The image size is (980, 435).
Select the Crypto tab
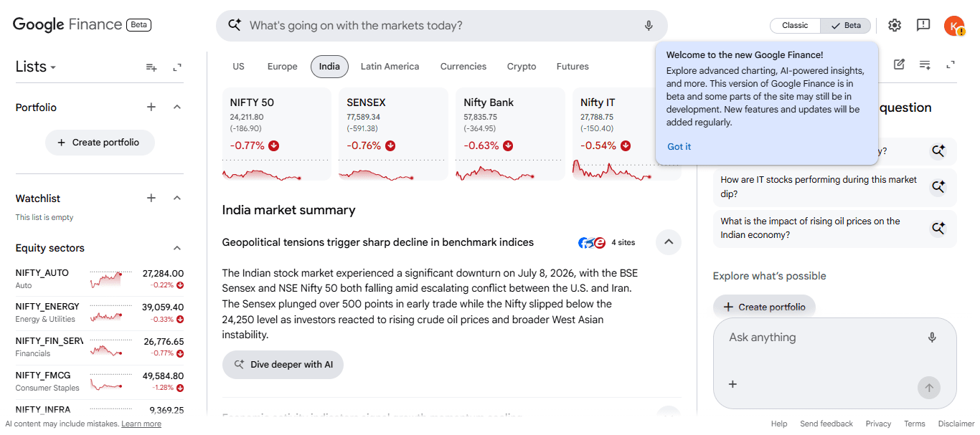pyautogui.click(x=522, y=67)
